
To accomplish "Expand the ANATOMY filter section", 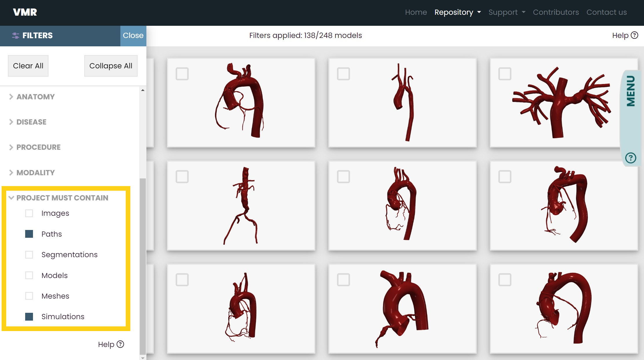I will 35,96.
